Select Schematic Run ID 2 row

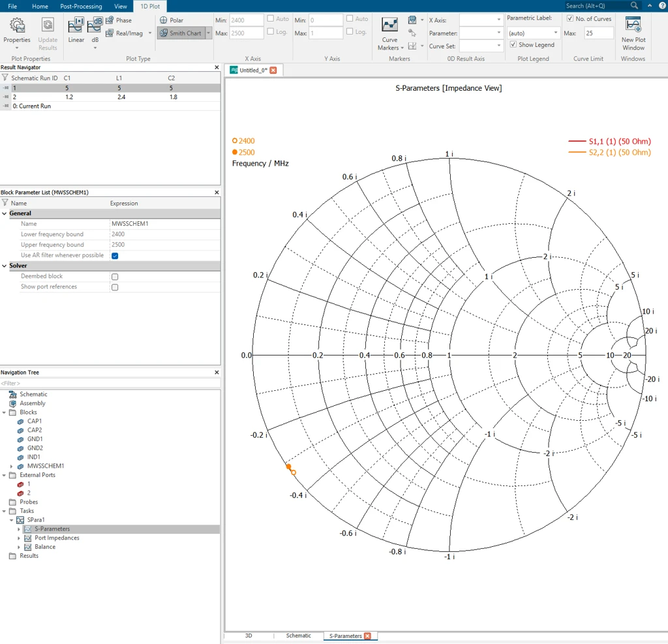click(x=110, y=97)
